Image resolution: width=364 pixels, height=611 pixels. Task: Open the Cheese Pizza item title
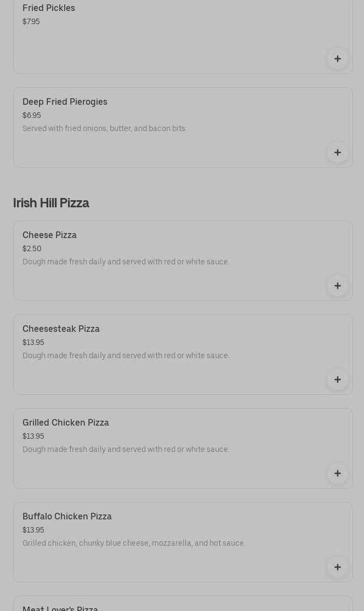tap(49, 235)
